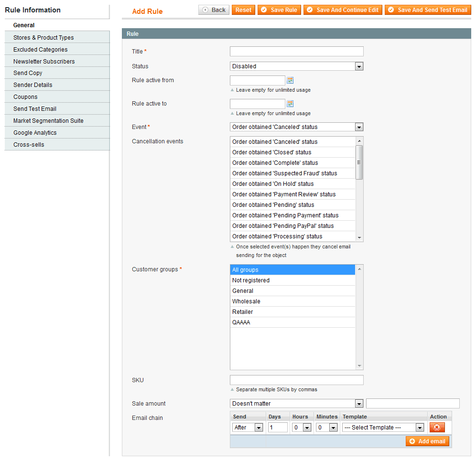Image resolution: width=476 pixels, height=461 pixels.
Task: Open Send Test Email tab
Action: pyautogui.click(x=57, y=108)
